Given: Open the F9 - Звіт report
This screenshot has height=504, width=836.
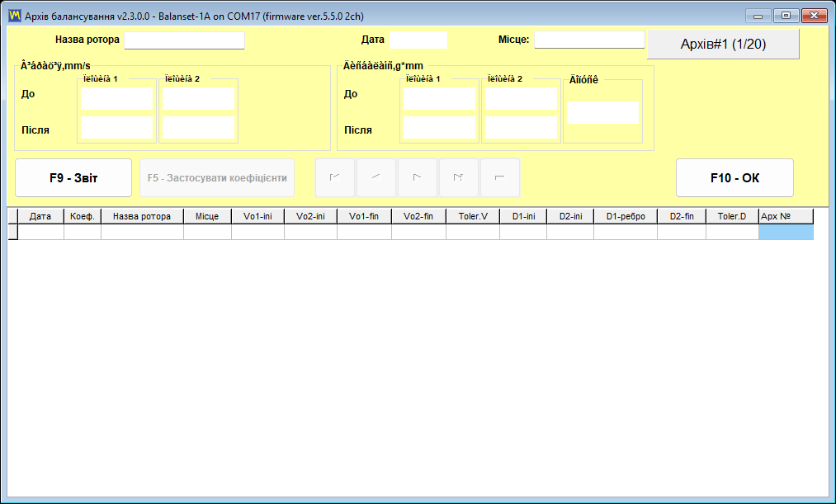Looking at the screenshot, I should tap(73, 178).
